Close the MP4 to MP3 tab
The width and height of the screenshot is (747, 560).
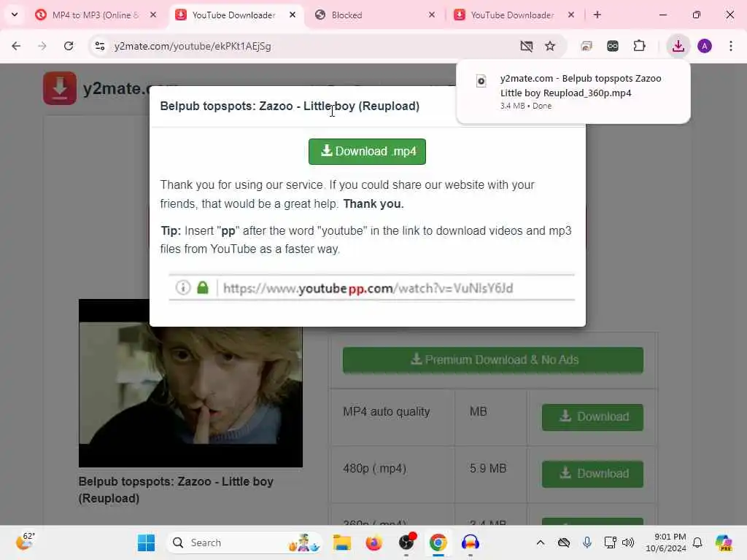(x=153, y=15)
